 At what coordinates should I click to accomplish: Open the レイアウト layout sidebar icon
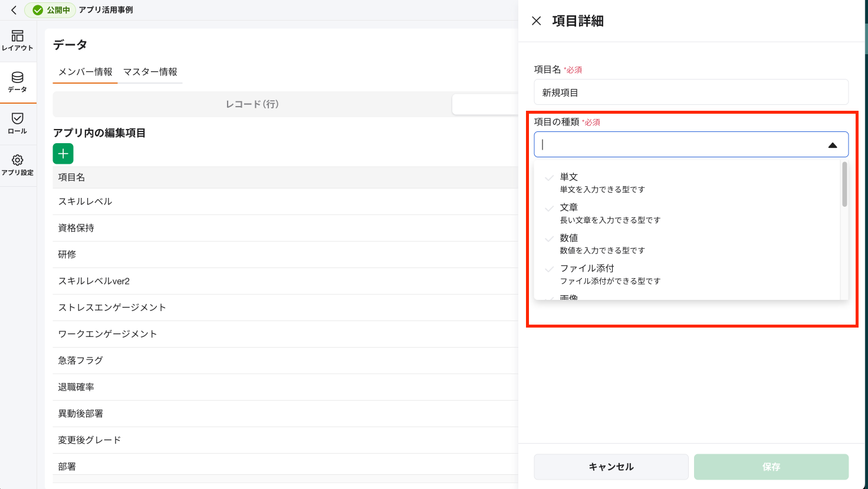pyautogui.click(x=18, y=41)
